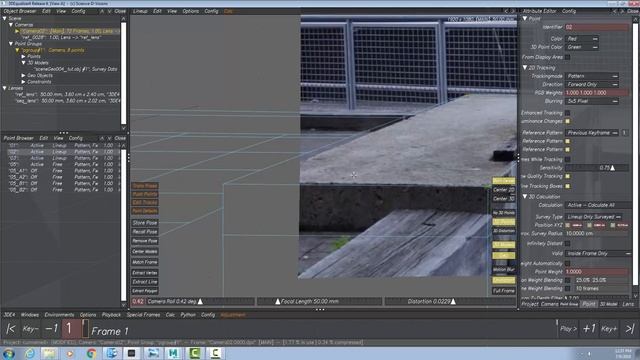The height and width of the screenshot is (360, 640).
Task: Open Chrome from the taskbar
Action: click(91, 353)
